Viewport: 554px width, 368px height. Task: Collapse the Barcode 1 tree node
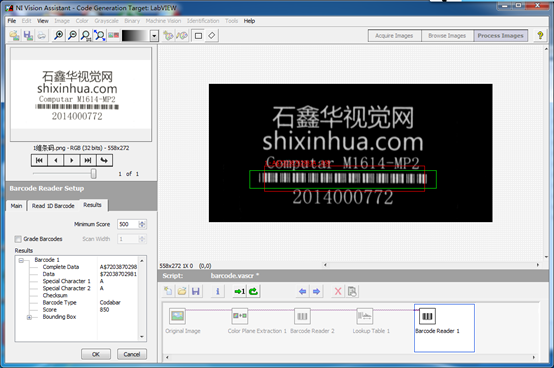pos(21,260)
